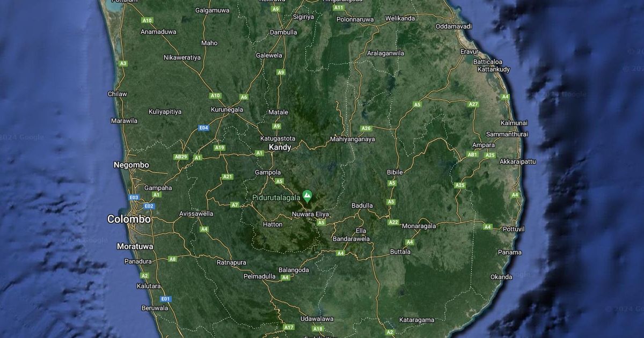This screenshot has height=338, width=644.
Task: Click the A11 road shield
Action: pos(339,8)
